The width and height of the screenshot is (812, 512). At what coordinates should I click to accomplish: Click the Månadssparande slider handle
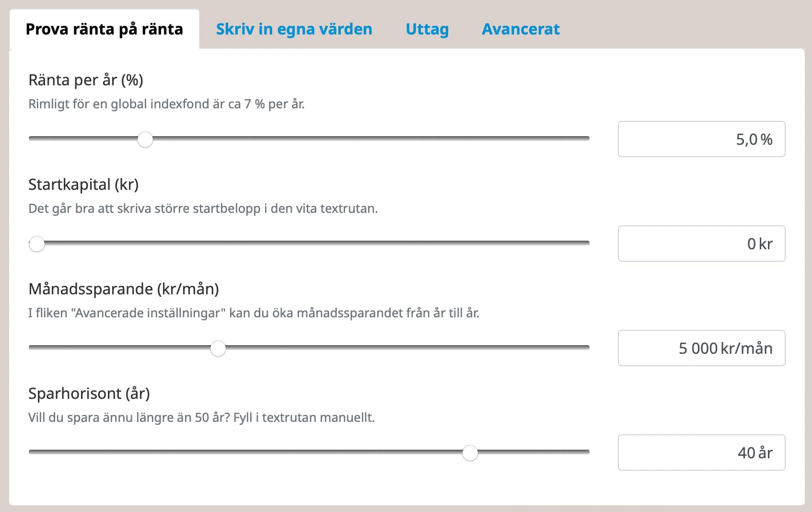(x=218, y=349)
